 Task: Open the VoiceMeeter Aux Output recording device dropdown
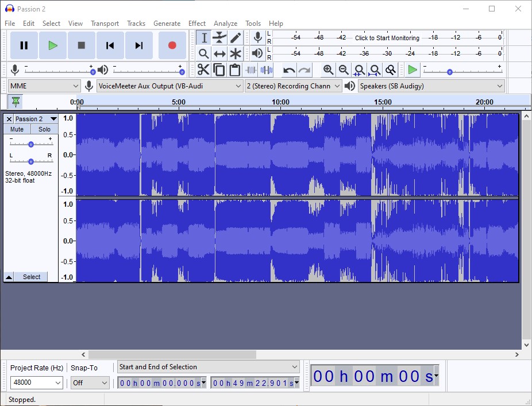click(170, 86)
